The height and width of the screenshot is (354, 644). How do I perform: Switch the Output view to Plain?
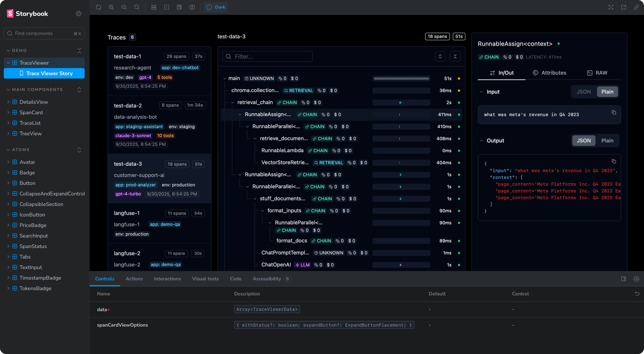[x=607, y=140]
